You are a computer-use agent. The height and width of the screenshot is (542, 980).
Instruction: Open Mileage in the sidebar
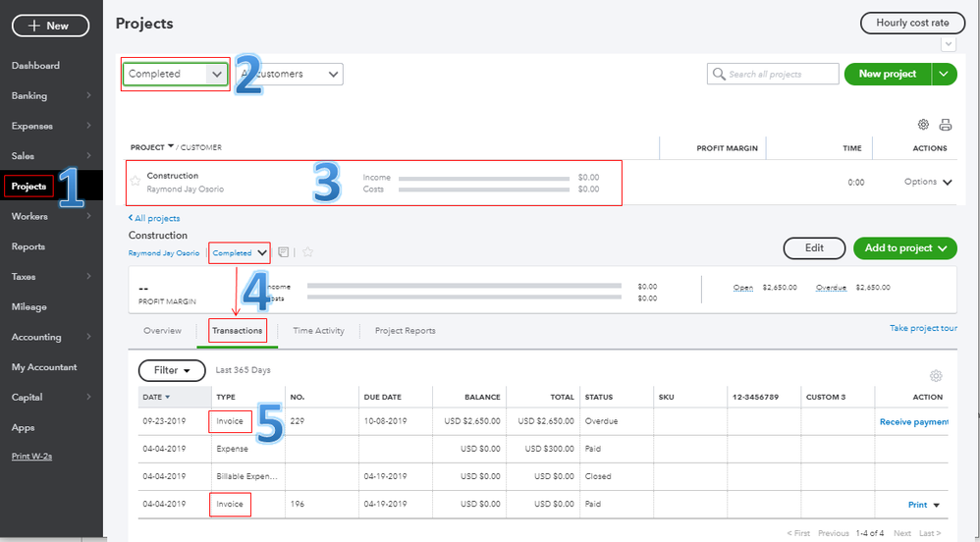(28, 307)
